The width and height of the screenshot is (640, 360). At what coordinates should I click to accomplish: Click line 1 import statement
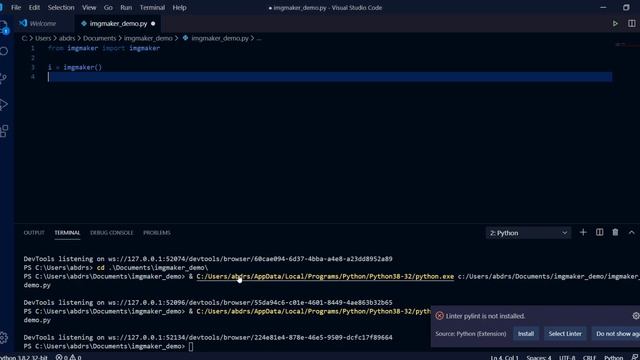pos(104,48)
